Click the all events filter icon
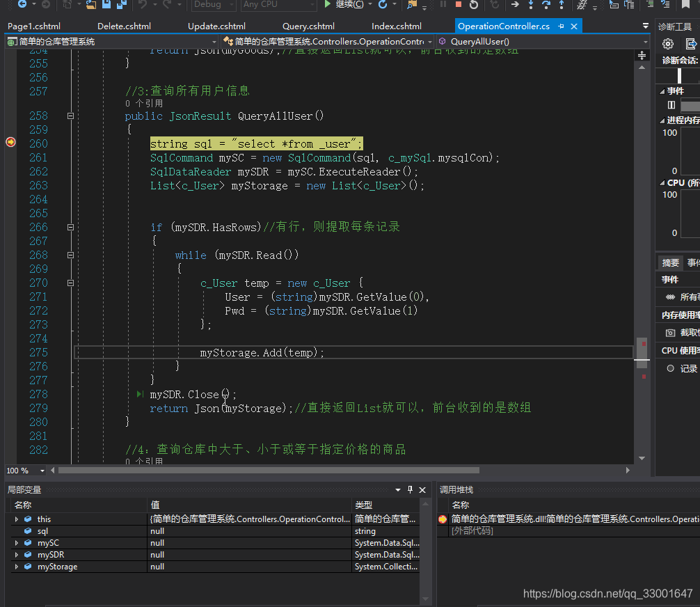The height and width of the screenshot is (607, 700). 670,297
